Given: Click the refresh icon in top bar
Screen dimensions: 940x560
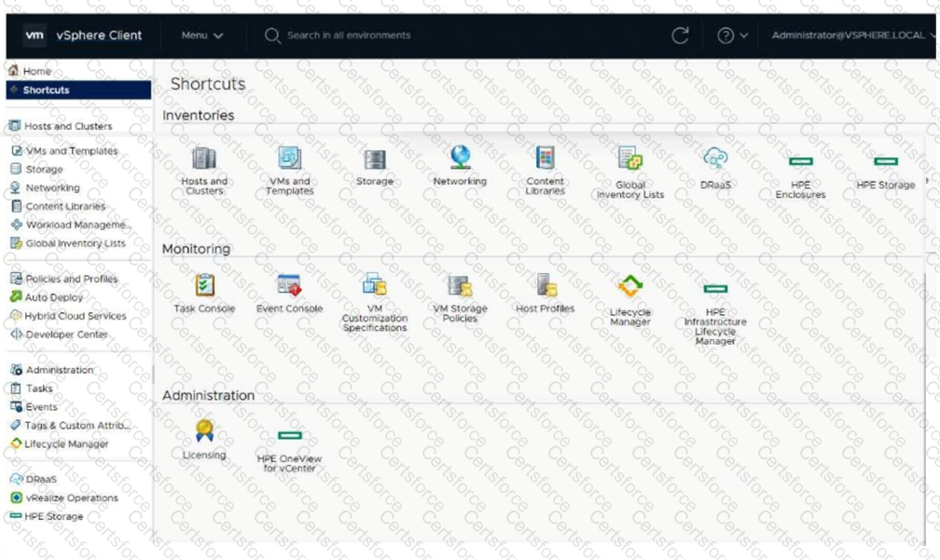Looking at the screenshot, I should pos(680,35).
